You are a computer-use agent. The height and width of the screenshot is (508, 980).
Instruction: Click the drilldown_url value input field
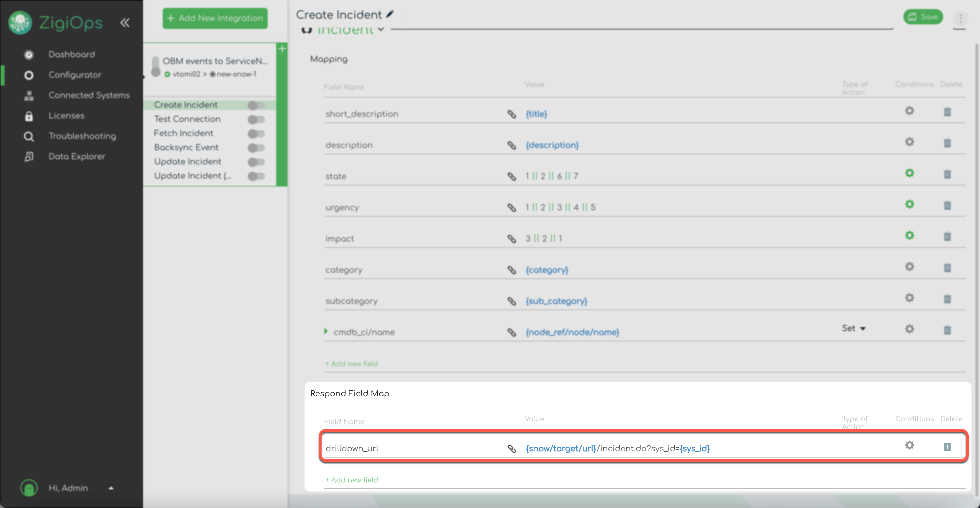coord(617,449)
